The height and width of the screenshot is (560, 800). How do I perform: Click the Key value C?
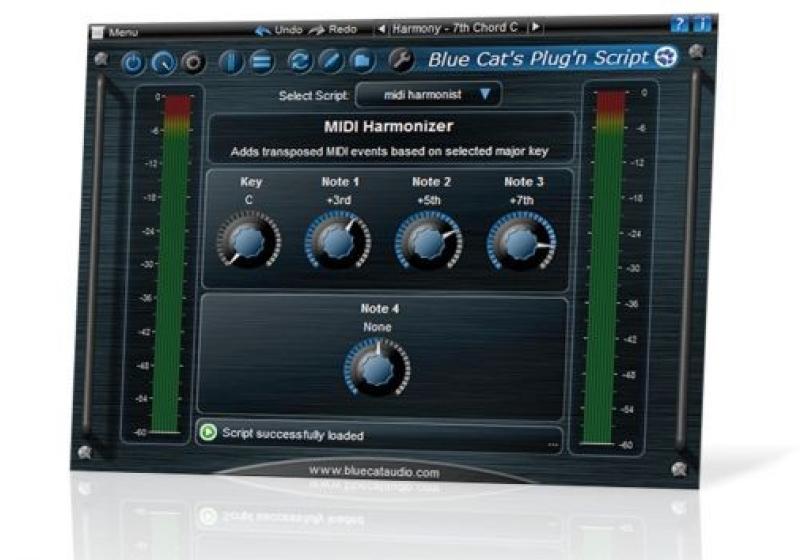pos(249,200)
